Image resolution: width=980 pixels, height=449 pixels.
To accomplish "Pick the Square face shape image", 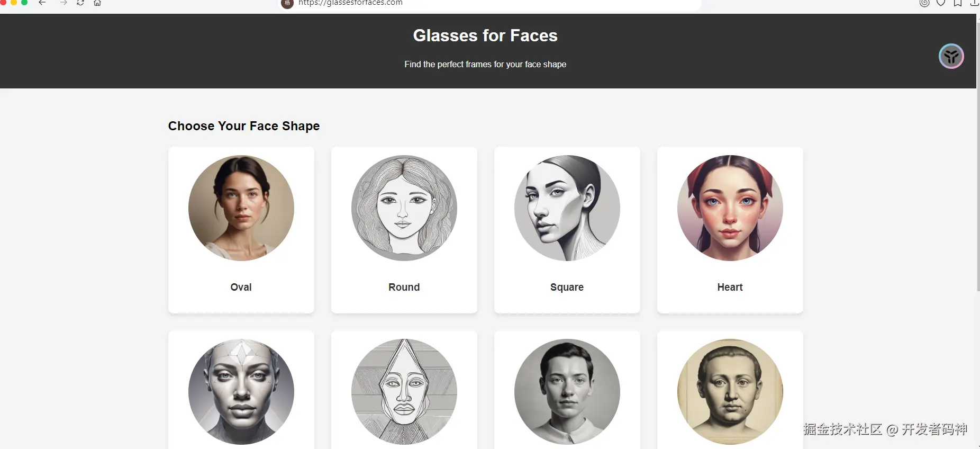I will tap(567, 208).
